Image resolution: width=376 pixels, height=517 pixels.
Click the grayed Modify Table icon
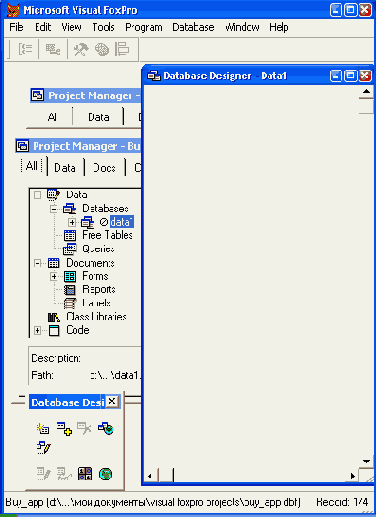click(x=44, y=474)
